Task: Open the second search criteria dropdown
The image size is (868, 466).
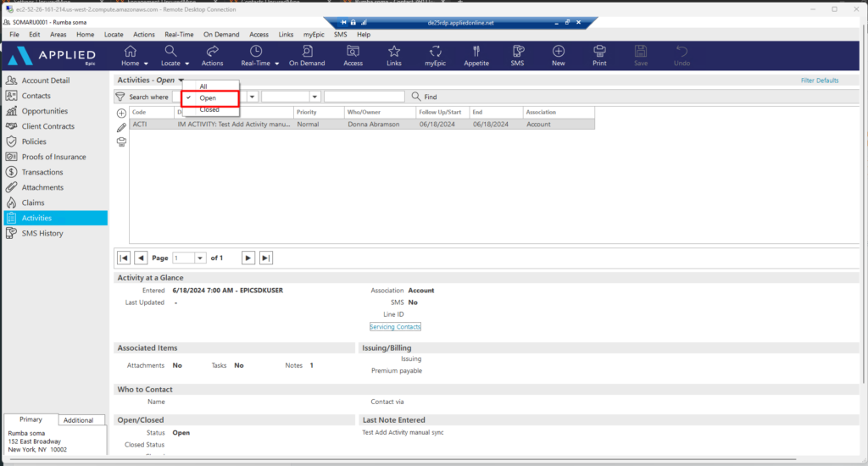Action: [314, 97]
